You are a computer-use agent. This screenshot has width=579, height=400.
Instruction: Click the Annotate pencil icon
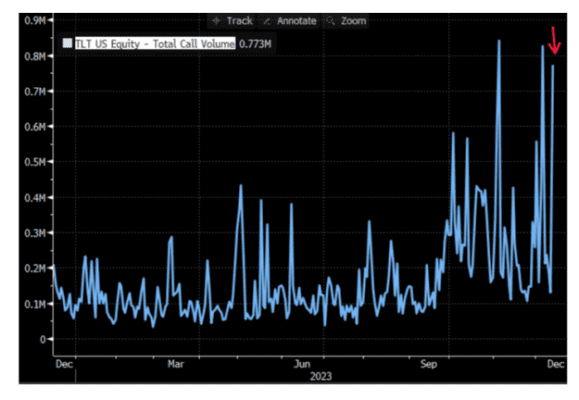(267, 21)
